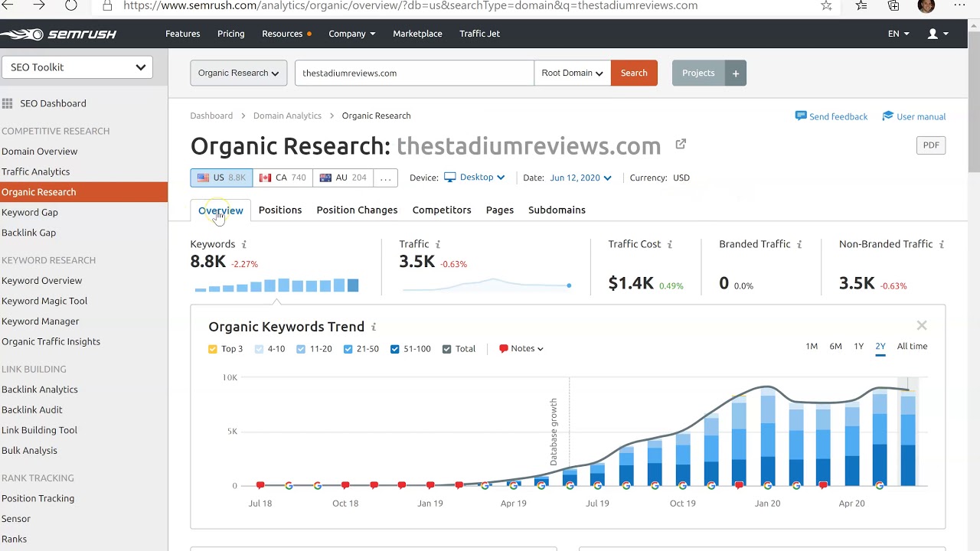Click the browser forward arrow
The width and height of the screenshot is (980, 551).
click(x=38, y=6)
